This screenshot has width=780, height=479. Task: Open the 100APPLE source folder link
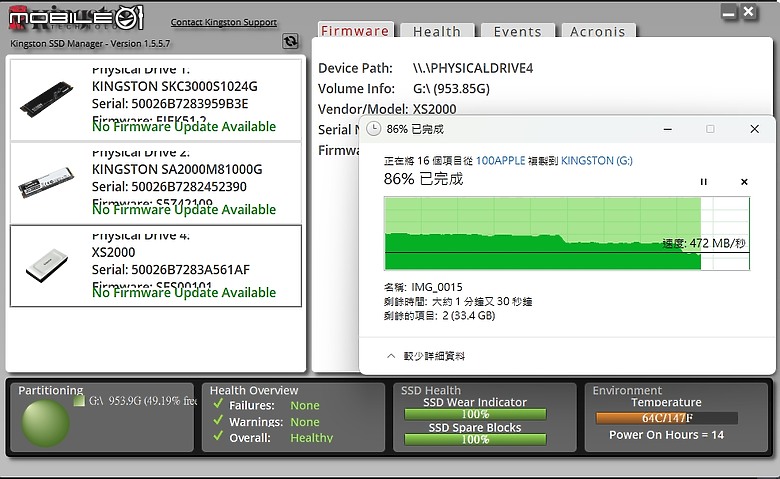click(500, 161)
